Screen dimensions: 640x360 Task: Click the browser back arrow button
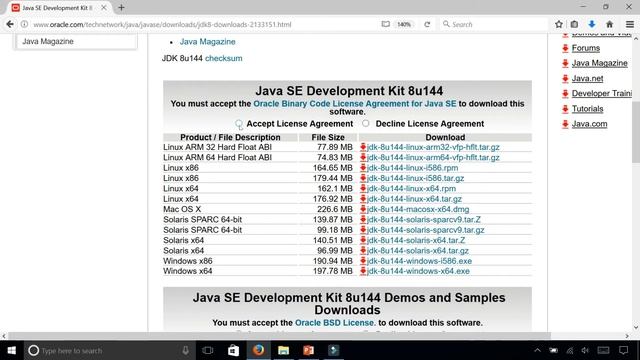click(10, 24)
